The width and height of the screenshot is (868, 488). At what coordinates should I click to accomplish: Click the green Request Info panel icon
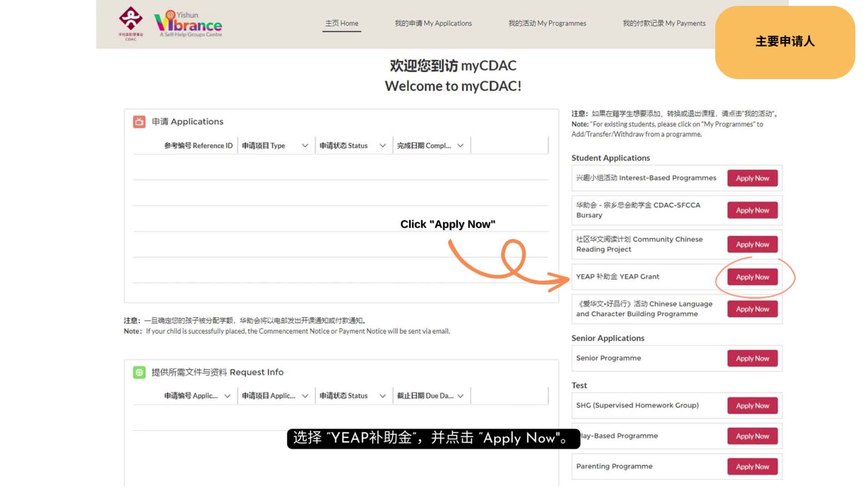pyautogui.click(x=139, y=372)
